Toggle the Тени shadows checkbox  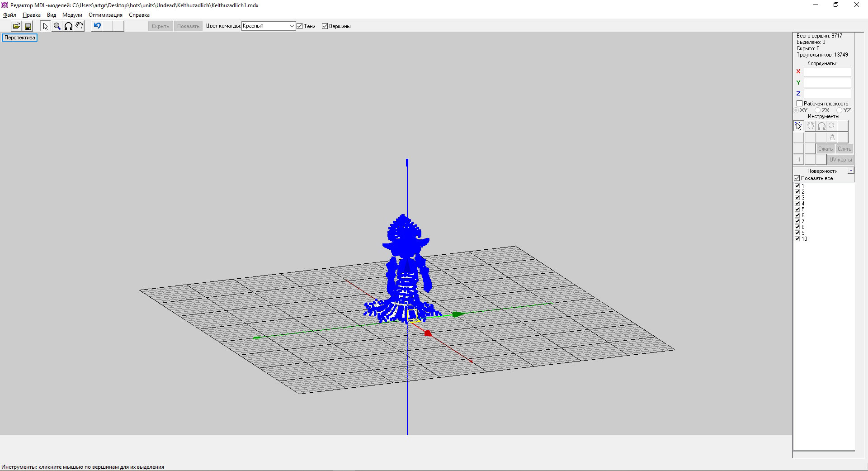pos(299,26)
